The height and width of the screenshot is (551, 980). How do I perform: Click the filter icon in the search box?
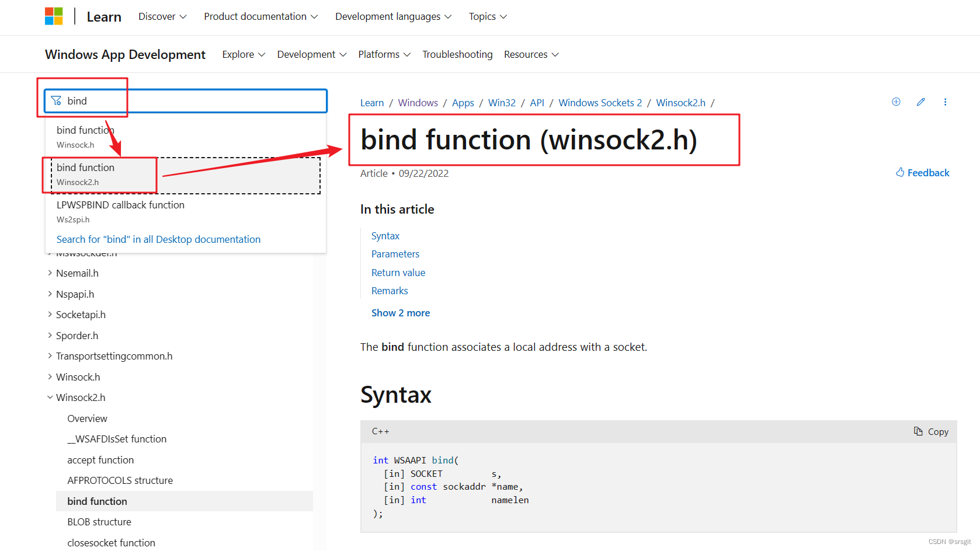(57, 100)
